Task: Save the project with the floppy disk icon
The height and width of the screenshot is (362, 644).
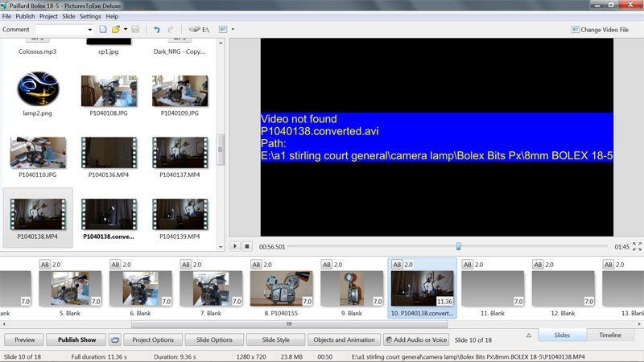Action: coord(135,29)
